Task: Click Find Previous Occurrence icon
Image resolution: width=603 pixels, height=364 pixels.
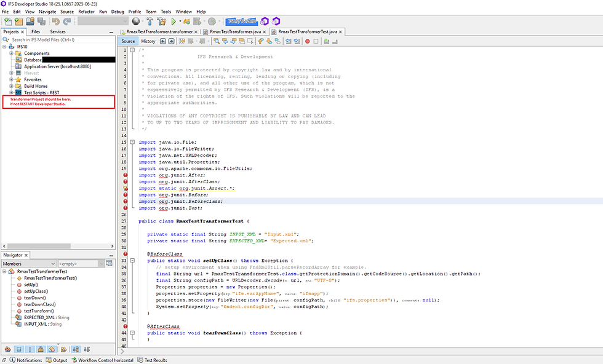Action: [225, 41]
